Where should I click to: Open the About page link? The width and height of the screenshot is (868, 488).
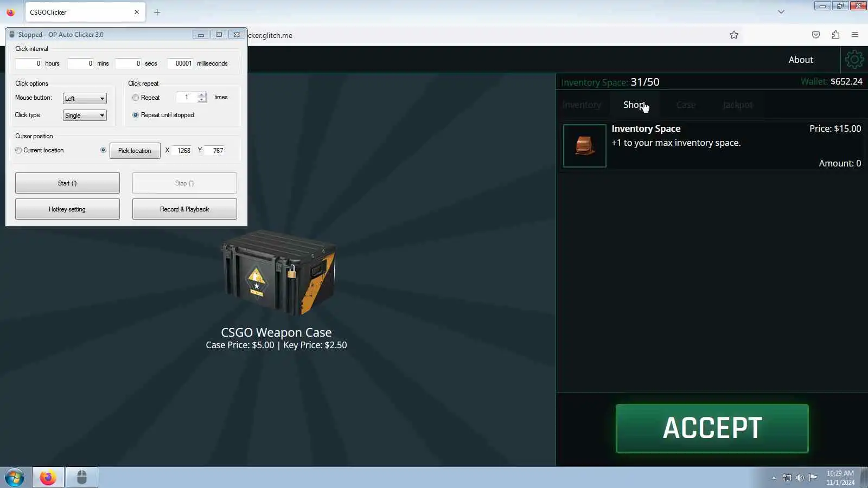(x=801, y=60)
